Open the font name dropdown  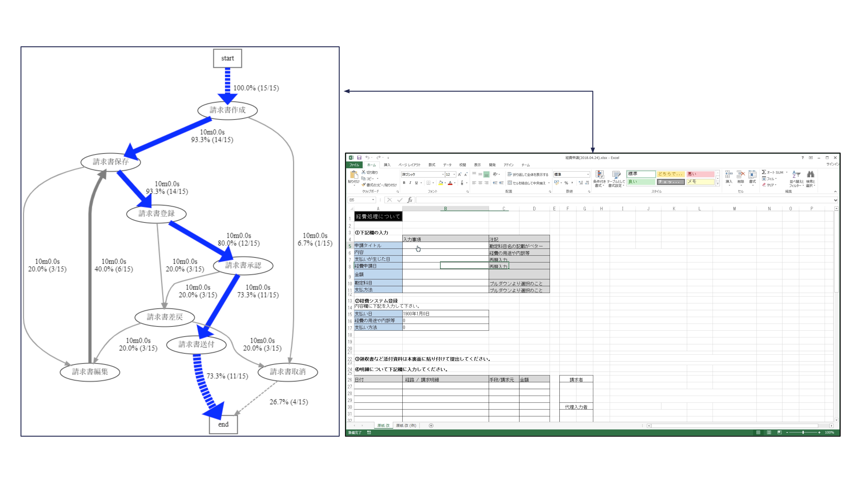[443, 174]
